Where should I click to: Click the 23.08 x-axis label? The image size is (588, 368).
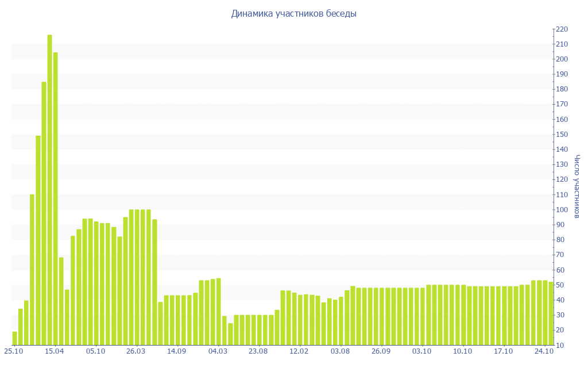pos(258,351)
